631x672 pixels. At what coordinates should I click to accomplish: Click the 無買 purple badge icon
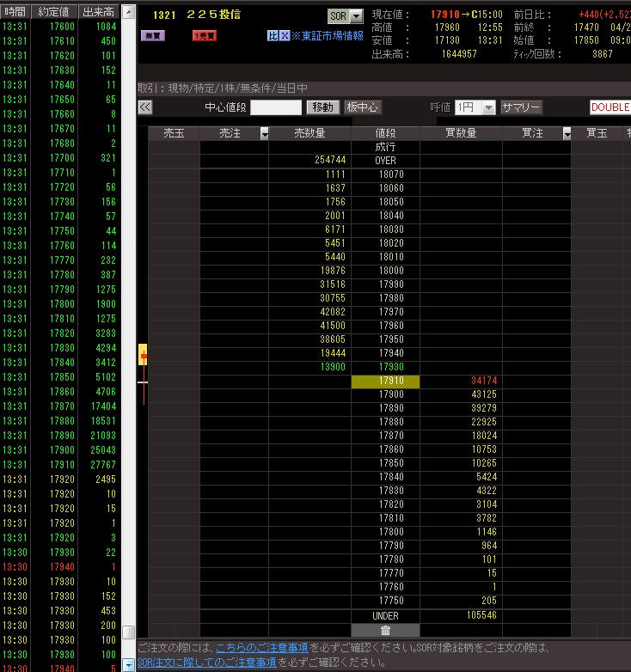point(153,35)
